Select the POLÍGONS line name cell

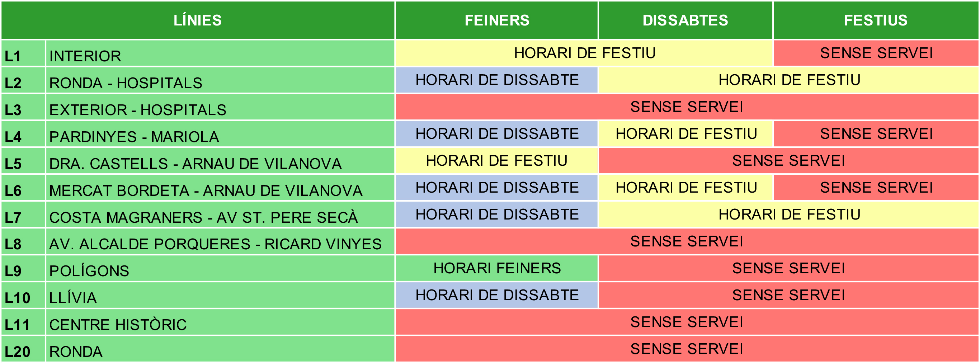point(220,269)
